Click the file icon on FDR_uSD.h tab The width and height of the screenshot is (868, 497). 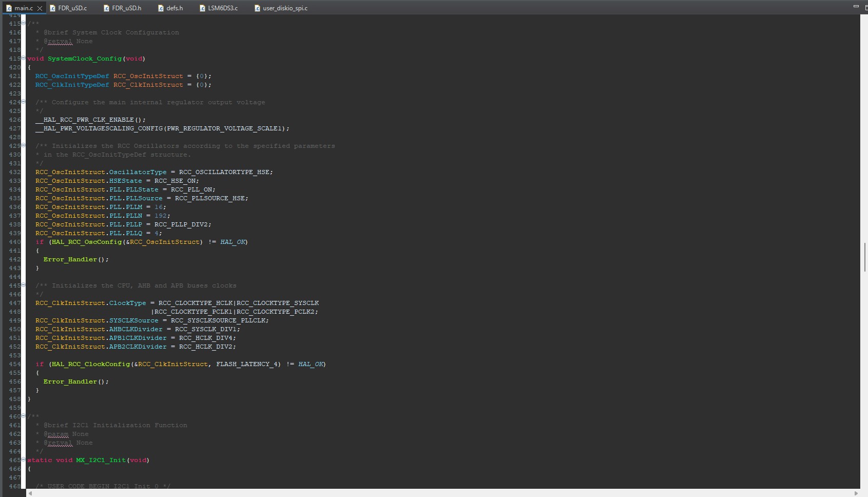tap(106, 8)
